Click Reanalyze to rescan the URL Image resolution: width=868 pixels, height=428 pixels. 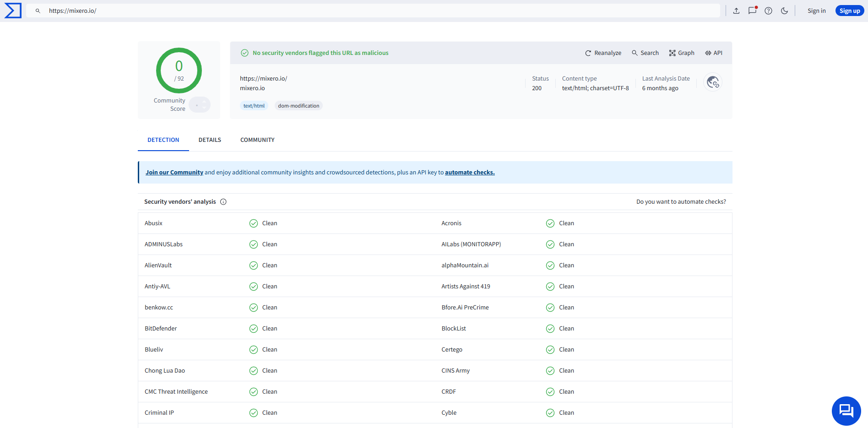603,53
